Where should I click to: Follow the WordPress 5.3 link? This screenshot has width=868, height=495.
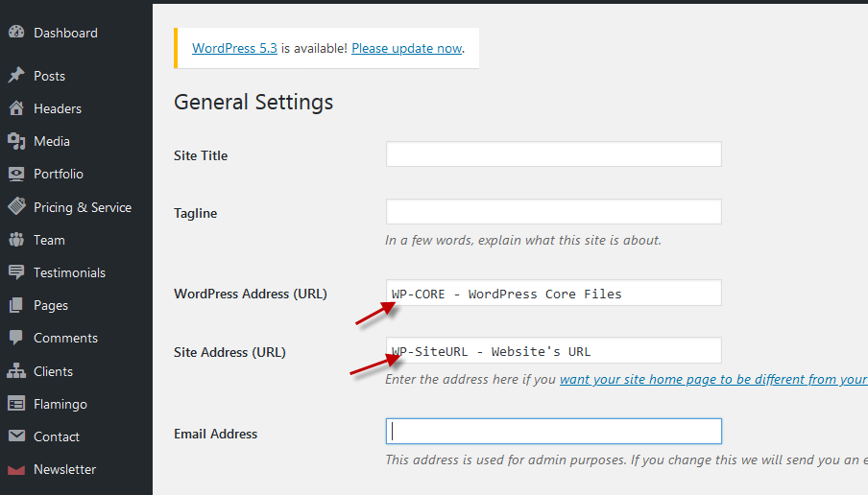[234, 48]
